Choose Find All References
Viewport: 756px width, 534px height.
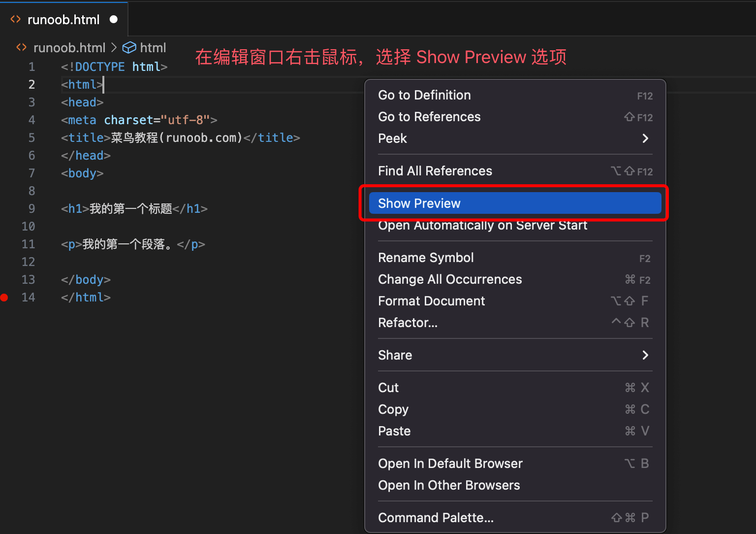coord(435,170)
